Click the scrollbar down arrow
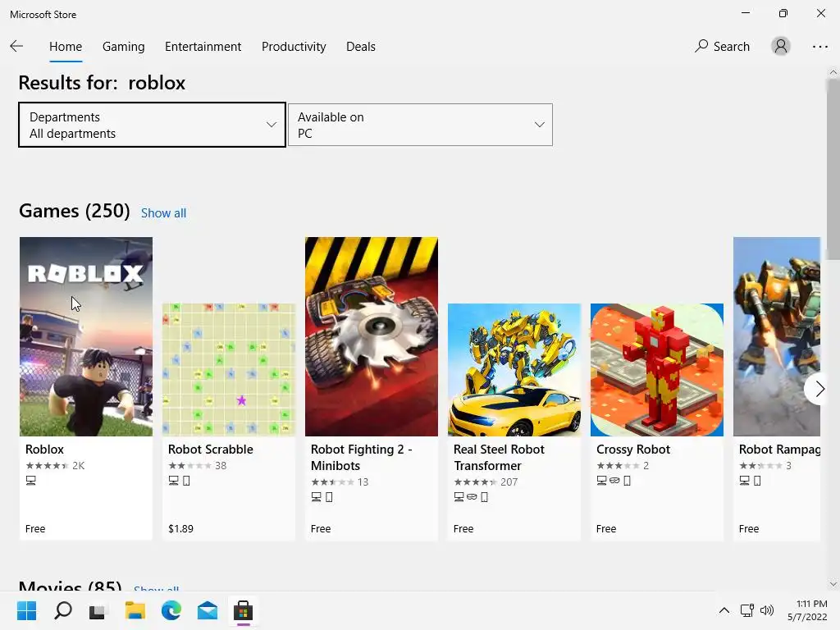 click(833, 584)
